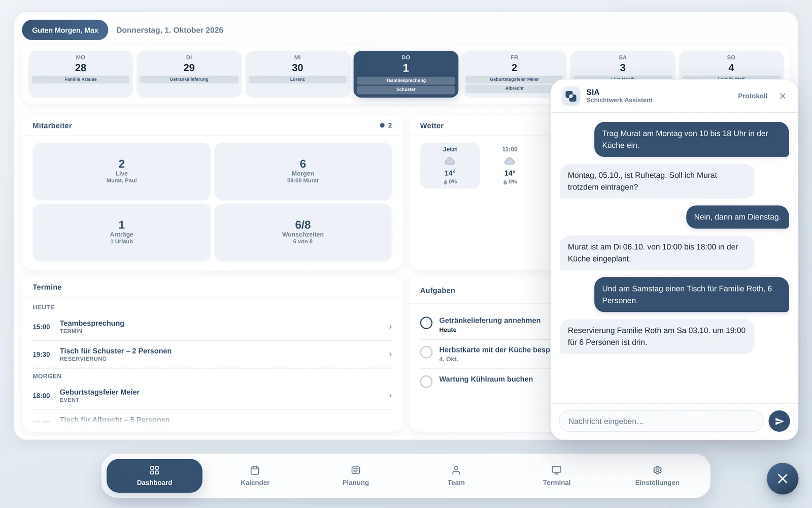Screen dimensions: 812x508
Task: Switch to the Kalender tab
Action: pos(255,475)
